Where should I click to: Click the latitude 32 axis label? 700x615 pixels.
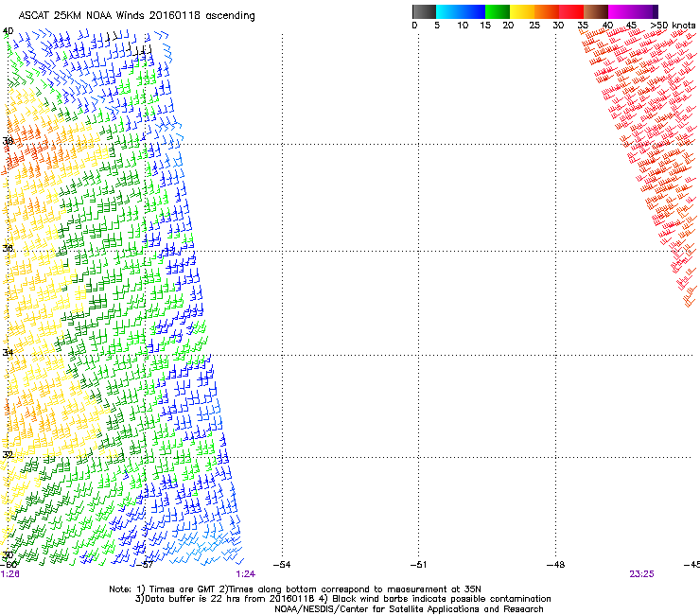[8, 455]
